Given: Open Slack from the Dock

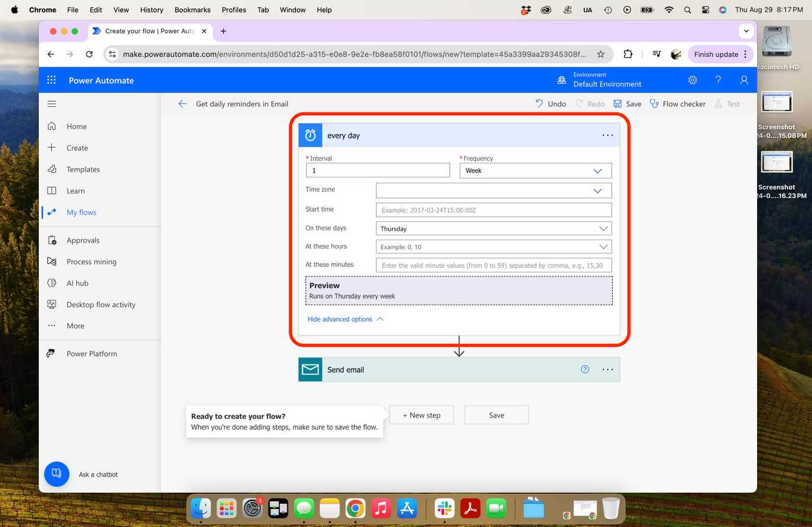Looking at the screenshot, I should [x=444, y=508].
